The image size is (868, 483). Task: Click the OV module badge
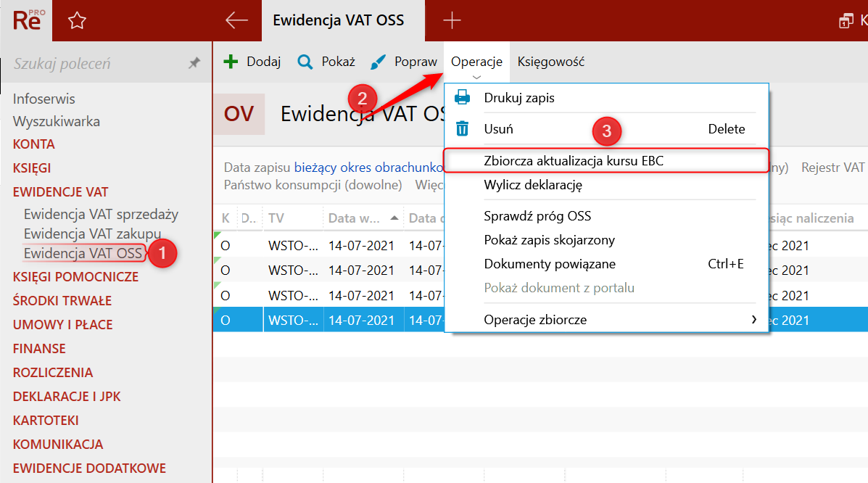pos(239,114)
